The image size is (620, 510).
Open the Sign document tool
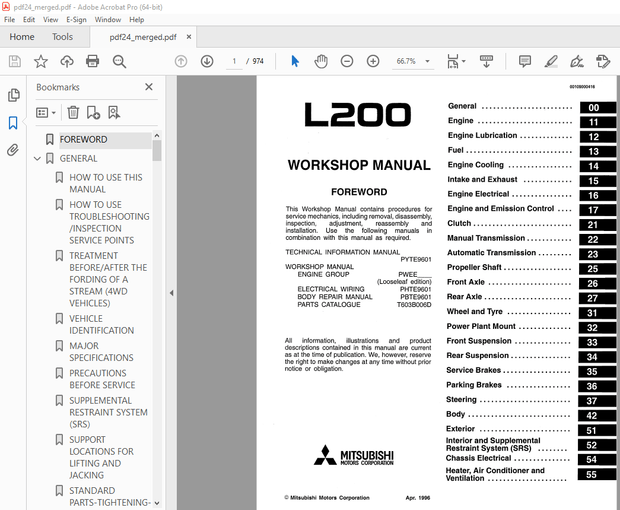pos(577,61)
